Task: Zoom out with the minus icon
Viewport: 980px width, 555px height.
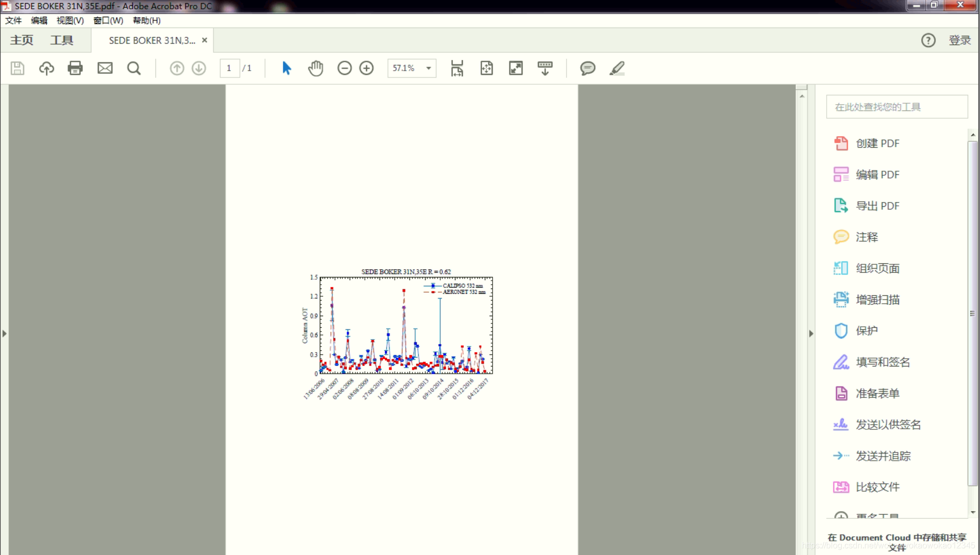Action: click(344, 68)
